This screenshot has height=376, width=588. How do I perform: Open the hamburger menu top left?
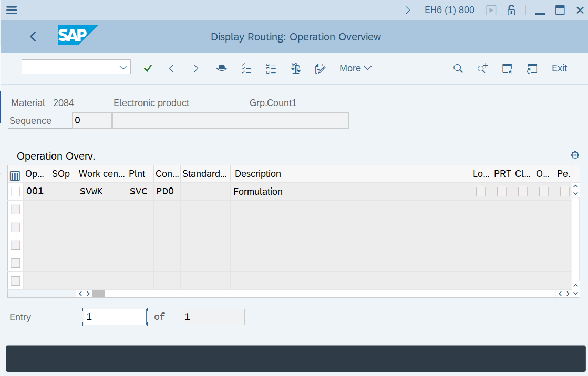11,9
